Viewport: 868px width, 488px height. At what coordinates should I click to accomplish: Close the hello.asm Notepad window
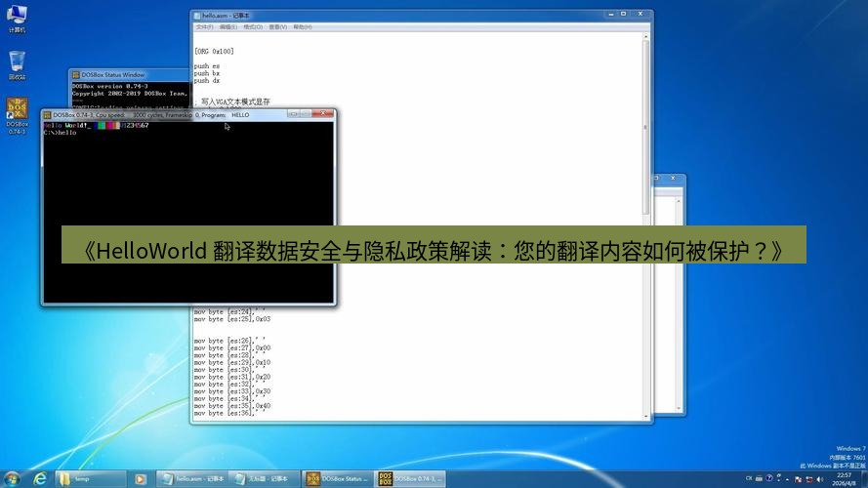(x=641, y=14)
